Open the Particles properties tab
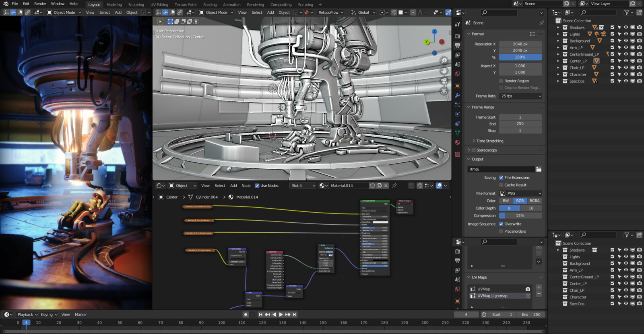Image resolution: width=644 pixels, height=334 pixels. coord(457,105)
